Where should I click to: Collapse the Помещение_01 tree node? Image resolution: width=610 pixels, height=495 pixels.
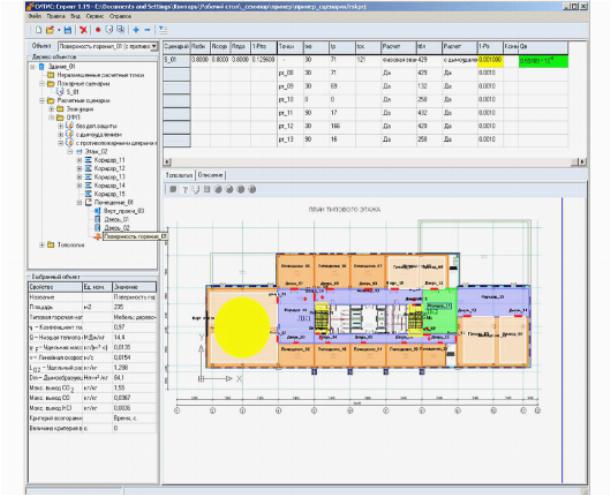coord(79,202)
